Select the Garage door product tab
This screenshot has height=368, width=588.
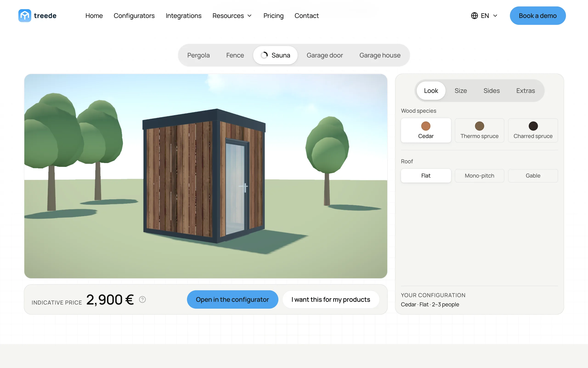click(325, 55)
